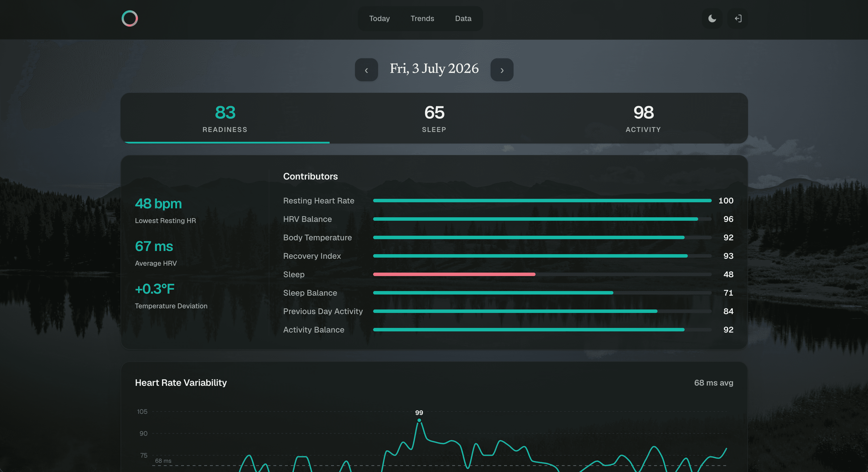Click Recovery Index contributor label
This screenshot has height=472, width=868.
click(x=312, y=256)
